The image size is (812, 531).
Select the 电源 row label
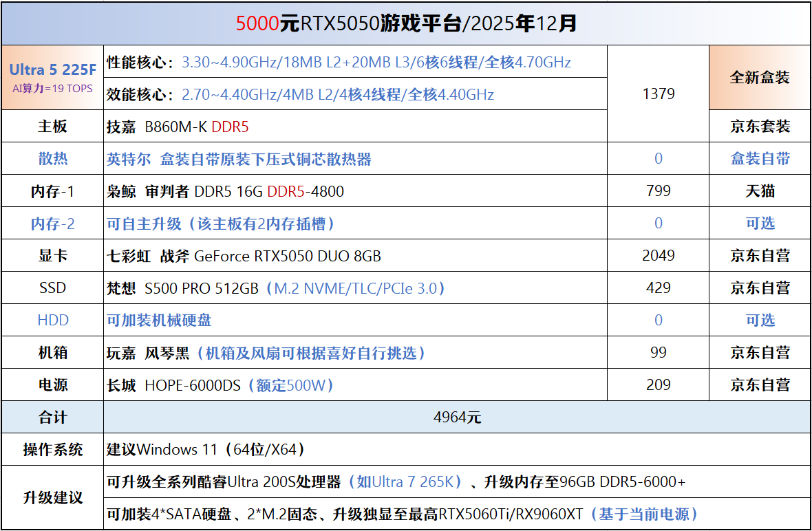[x=53, y=384]
